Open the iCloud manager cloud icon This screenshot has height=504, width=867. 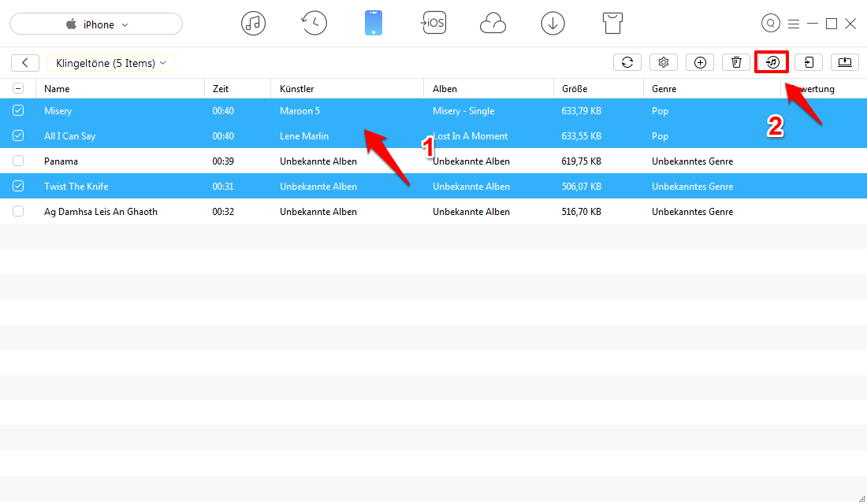[493, 24]
